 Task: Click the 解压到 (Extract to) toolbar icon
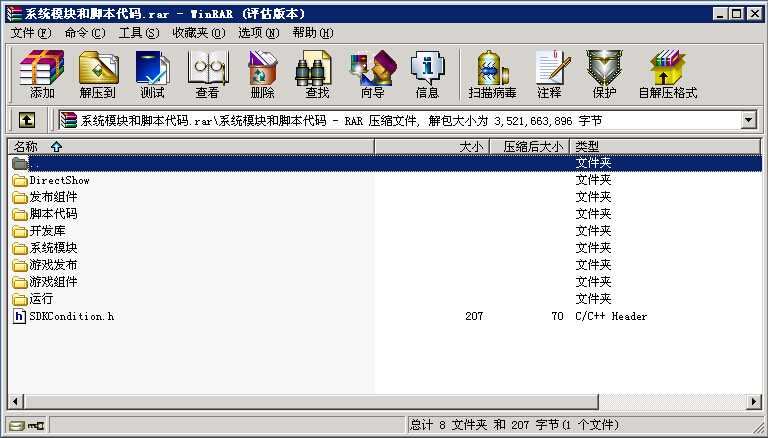(98, 73)
